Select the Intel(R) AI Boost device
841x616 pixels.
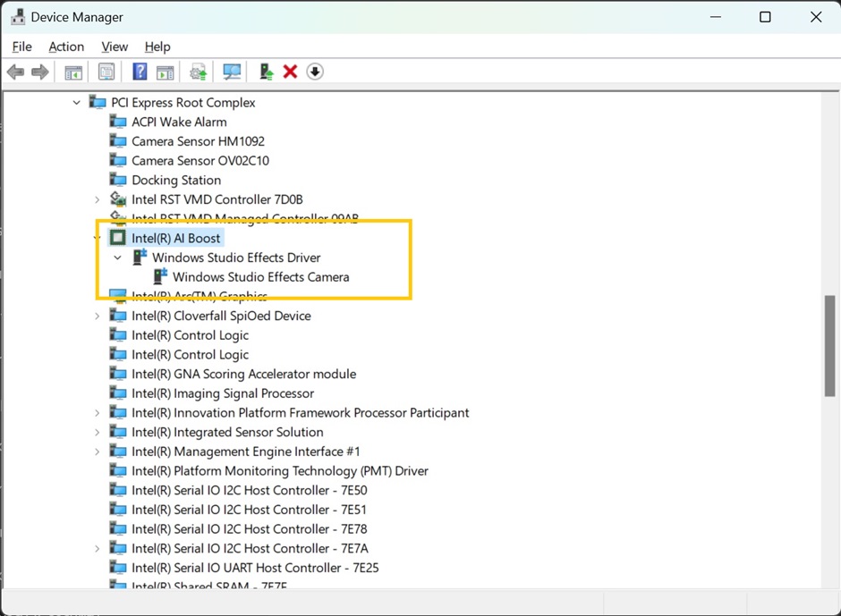click(176, 238)
